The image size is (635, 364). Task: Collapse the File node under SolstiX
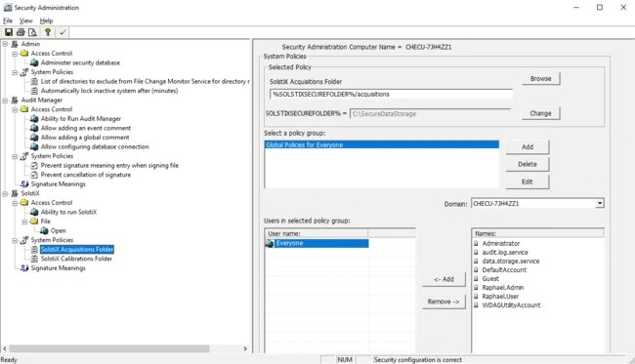(x=24, y=222)
